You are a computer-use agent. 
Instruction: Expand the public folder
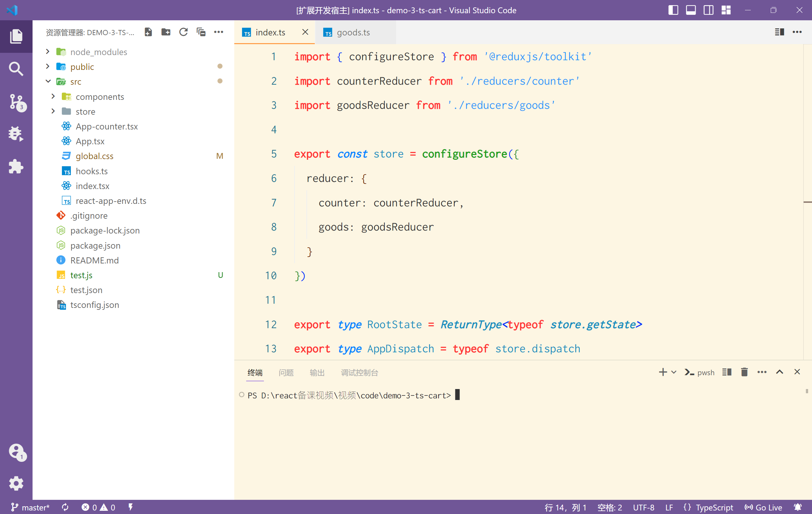pyautogui.click(x=48, y=66)
